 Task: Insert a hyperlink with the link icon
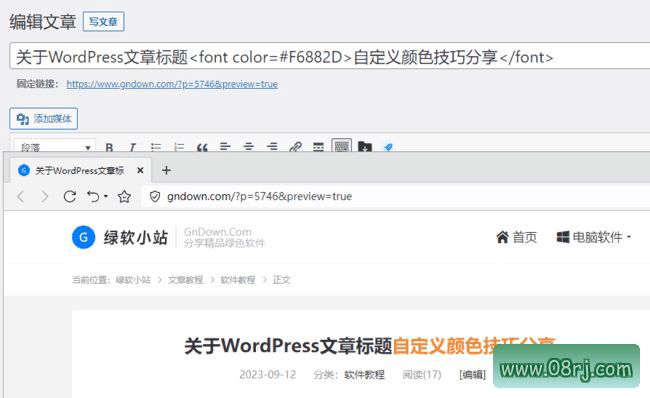click(295, 147)
